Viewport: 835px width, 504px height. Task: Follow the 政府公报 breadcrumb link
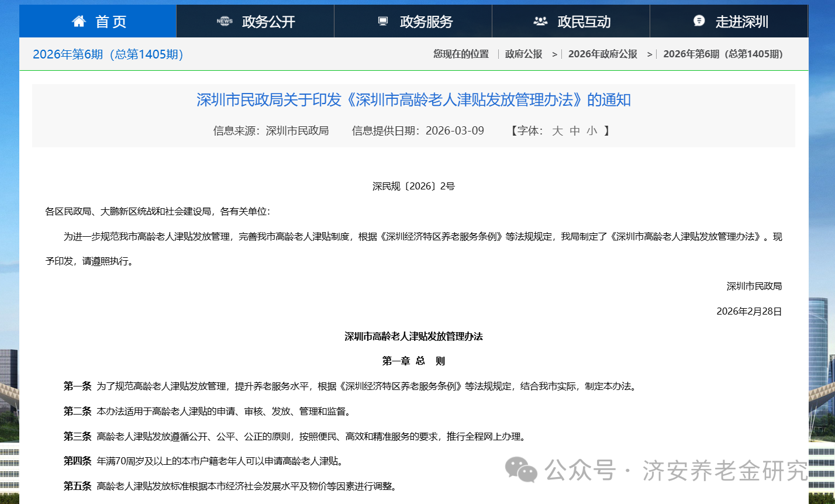click(523, 54)
